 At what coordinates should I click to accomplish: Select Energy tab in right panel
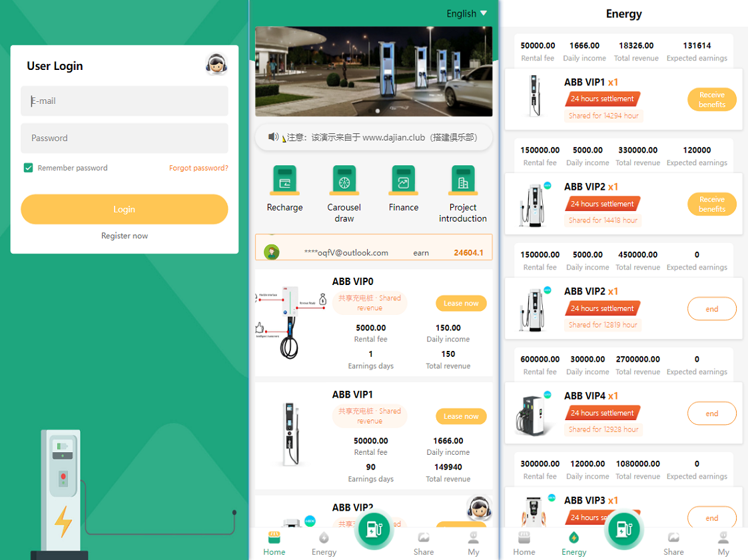click(574, 544)
